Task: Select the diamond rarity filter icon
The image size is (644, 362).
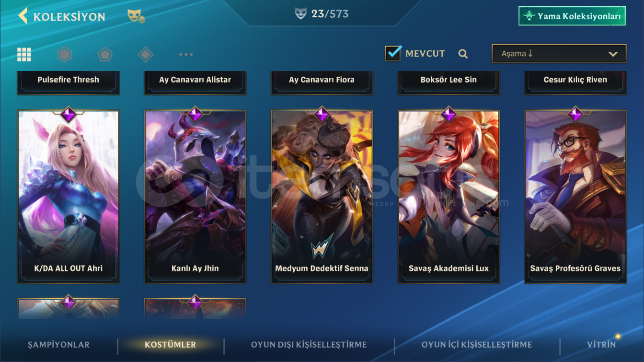Action: [145, 54]
